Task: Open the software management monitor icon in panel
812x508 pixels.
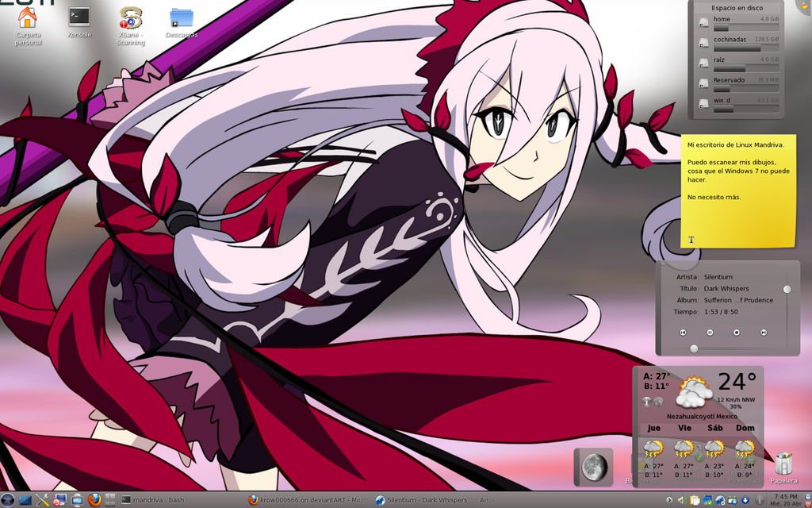Action: [59, 500]
